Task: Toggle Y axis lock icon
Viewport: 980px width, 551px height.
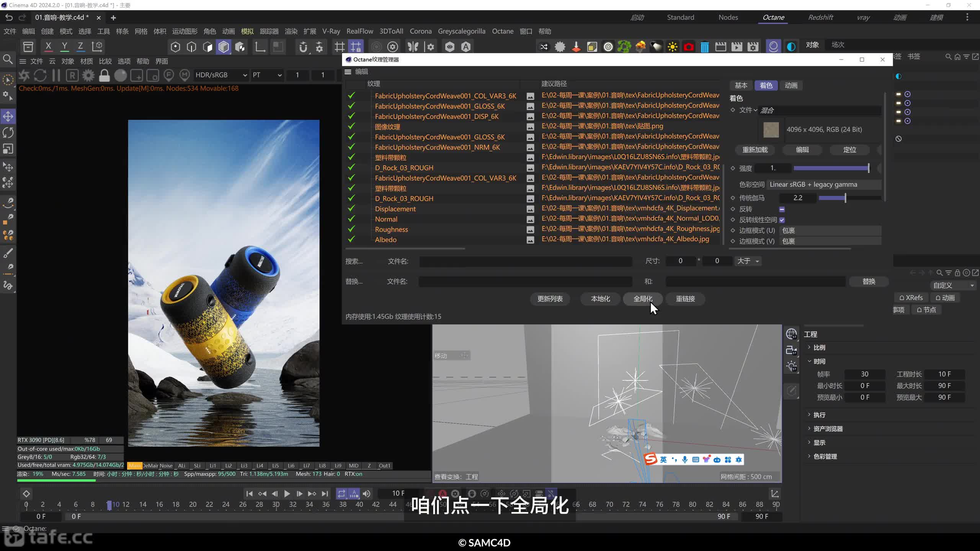Action: pyautogui.click(x=64, y=47)
